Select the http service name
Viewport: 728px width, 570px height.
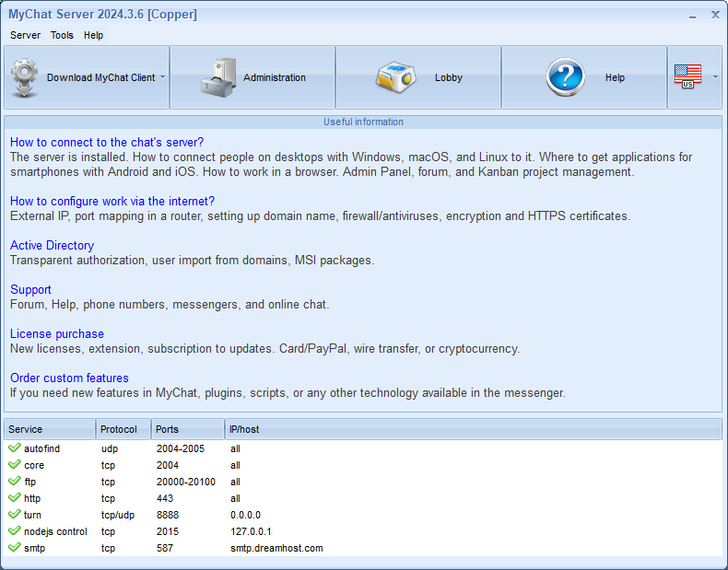coord(32,498)
